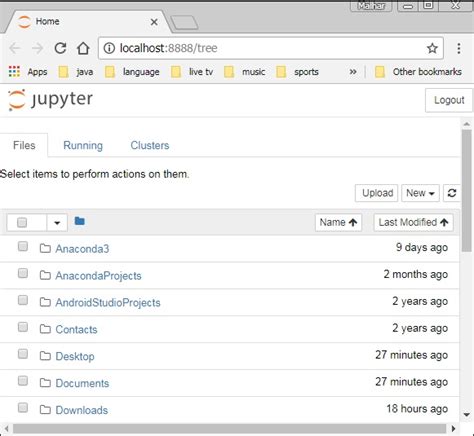Image resolution: width=474 pixels, height=436 pixels.
Task: Click the blue root folder icon
Action: pyautogui.click(x=80, y=221)
